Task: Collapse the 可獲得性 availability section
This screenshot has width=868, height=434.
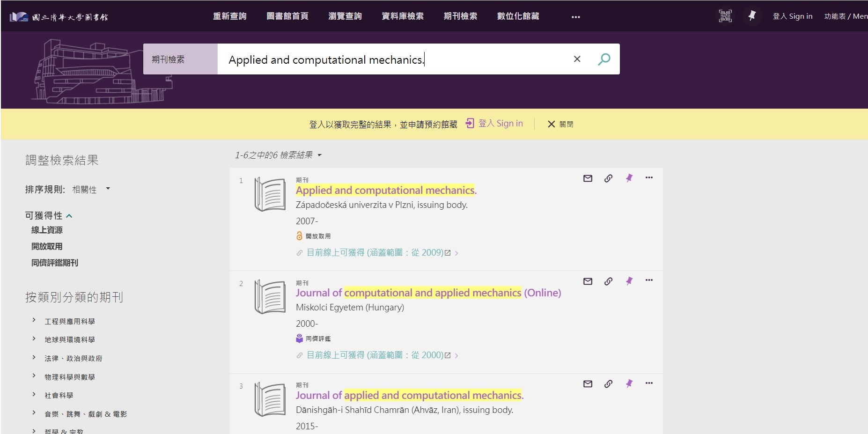Action: point(69,216)
